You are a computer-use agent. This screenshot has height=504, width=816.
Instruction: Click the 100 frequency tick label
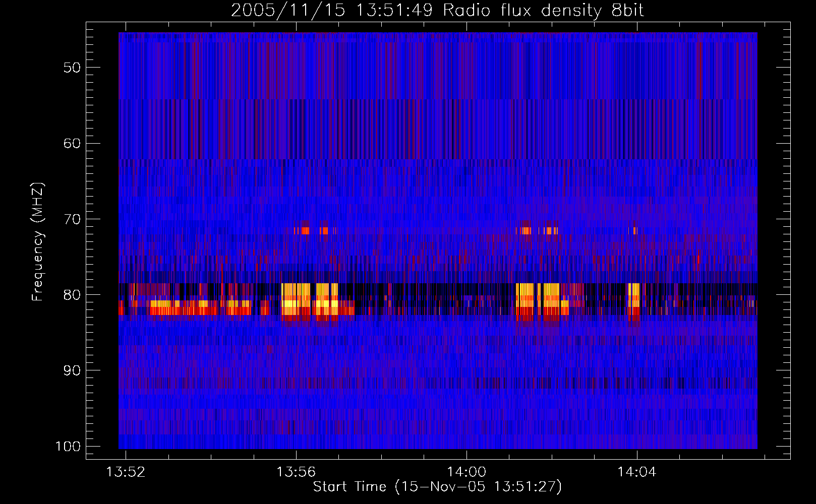[68, 447]
